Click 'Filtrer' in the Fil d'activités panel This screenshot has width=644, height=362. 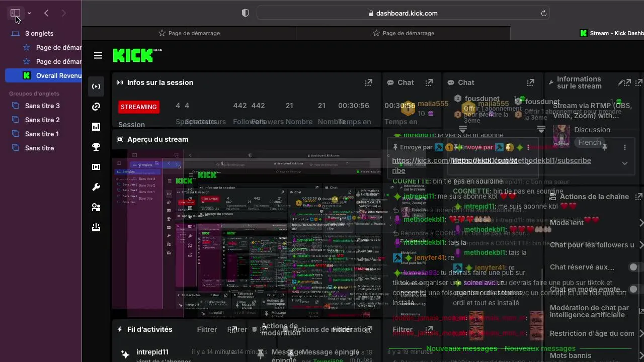pos(207,329)
